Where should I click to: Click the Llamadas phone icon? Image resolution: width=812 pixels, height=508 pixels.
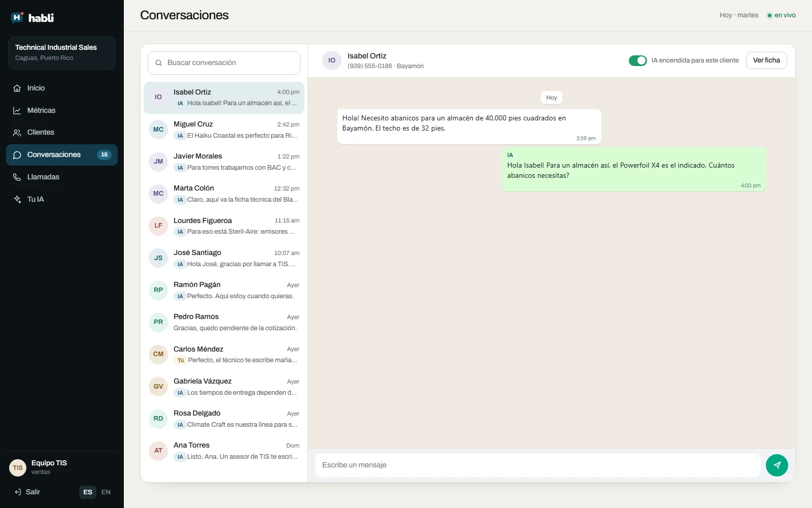coord(17,177)
